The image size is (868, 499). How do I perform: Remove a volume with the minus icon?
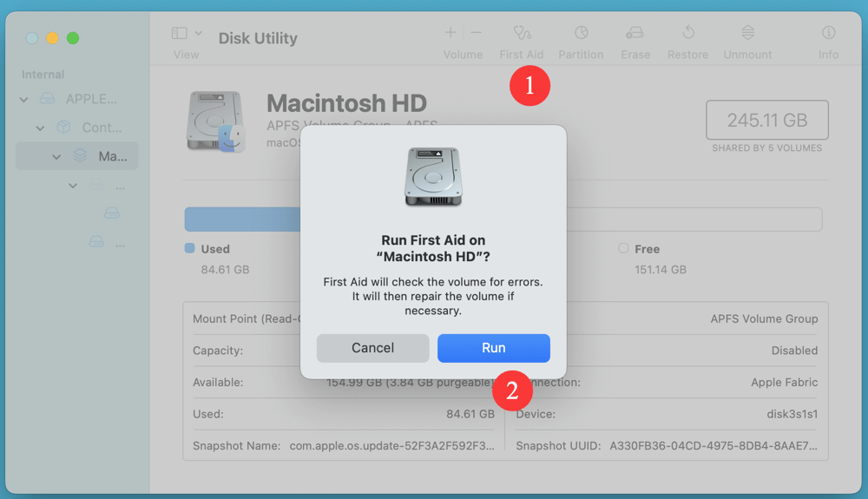[x=476, y=33]
